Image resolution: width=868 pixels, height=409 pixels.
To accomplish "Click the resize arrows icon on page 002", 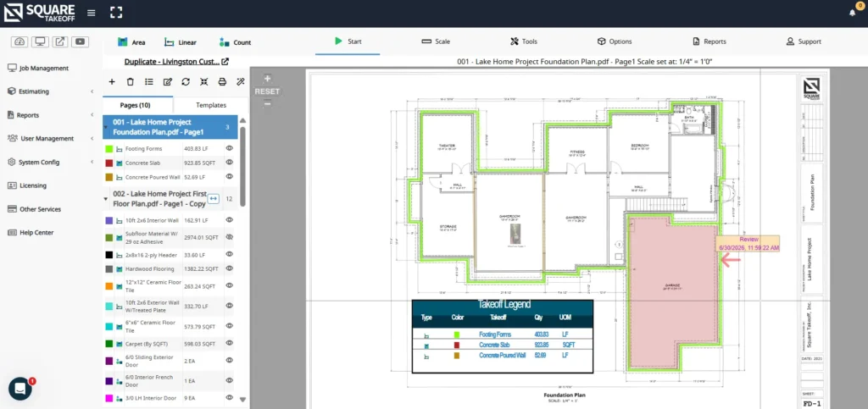I will [214, 199].
